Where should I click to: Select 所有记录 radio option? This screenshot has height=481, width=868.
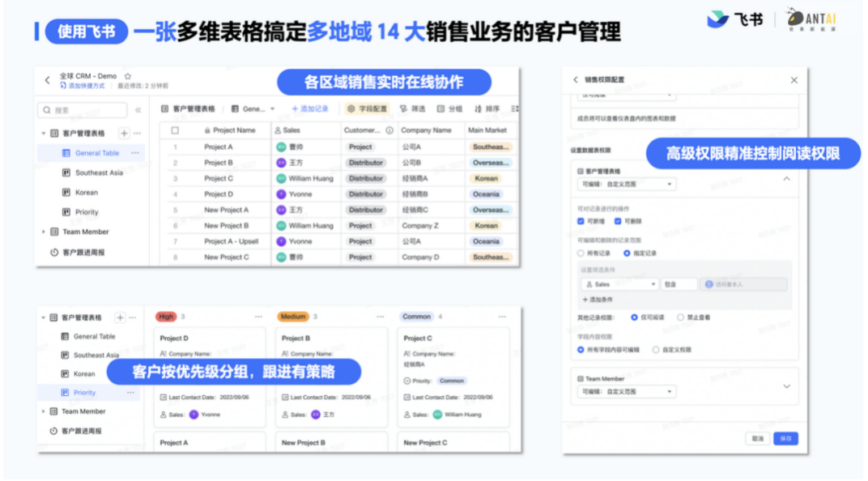coord(581,253)
